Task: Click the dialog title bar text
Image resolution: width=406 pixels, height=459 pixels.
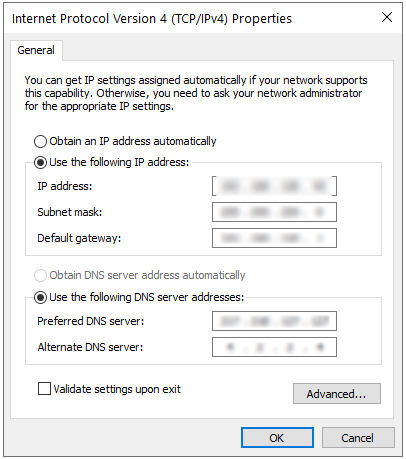Action: coord(152,18)
